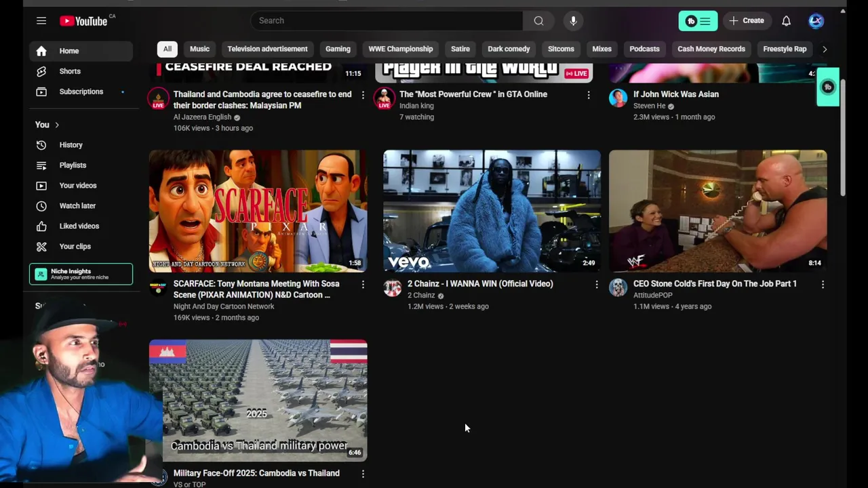Open more options for CEO Stone Cold video

[x=823, y=285]
